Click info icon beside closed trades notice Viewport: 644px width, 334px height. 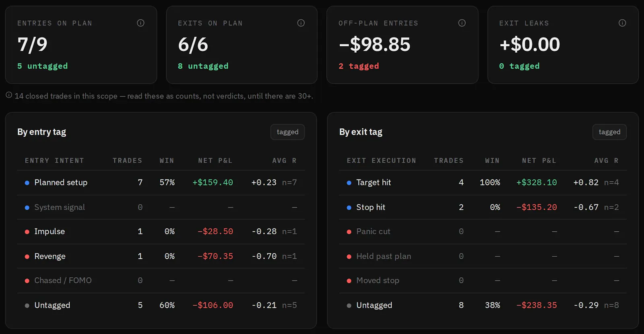(9, 95)
